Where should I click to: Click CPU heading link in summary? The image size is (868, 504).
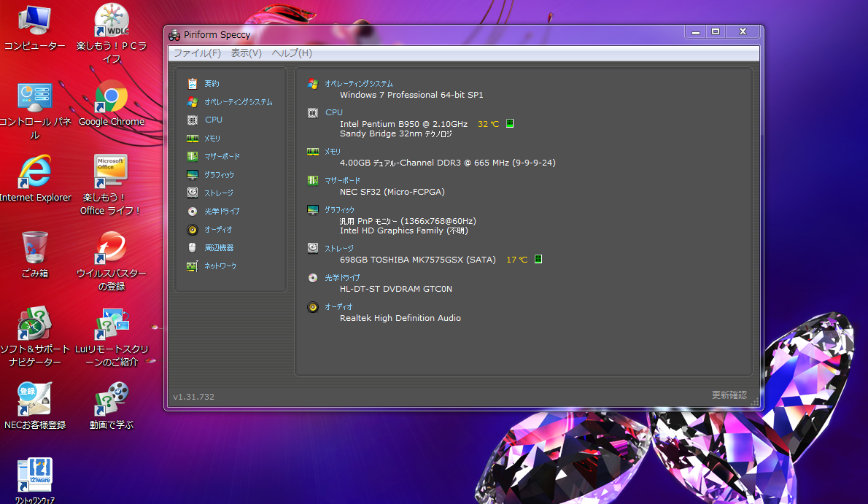point(334,112)
